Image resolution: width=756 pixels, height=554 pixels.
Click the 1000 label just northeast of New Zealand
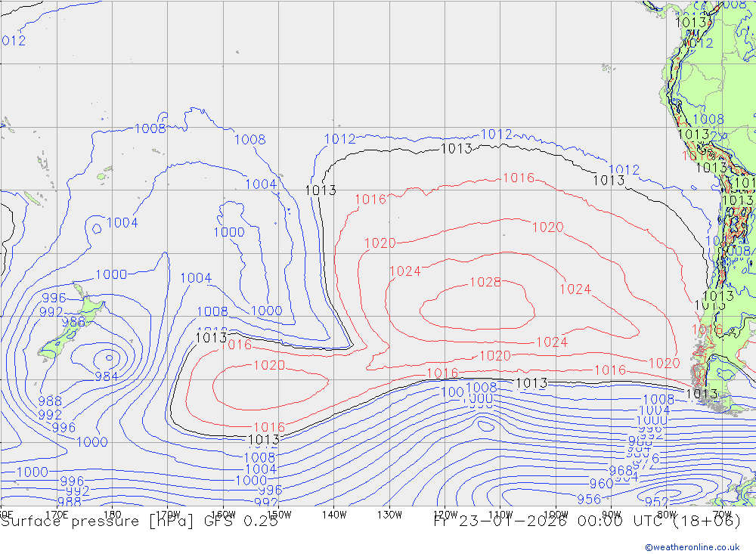tap(111, 274)
